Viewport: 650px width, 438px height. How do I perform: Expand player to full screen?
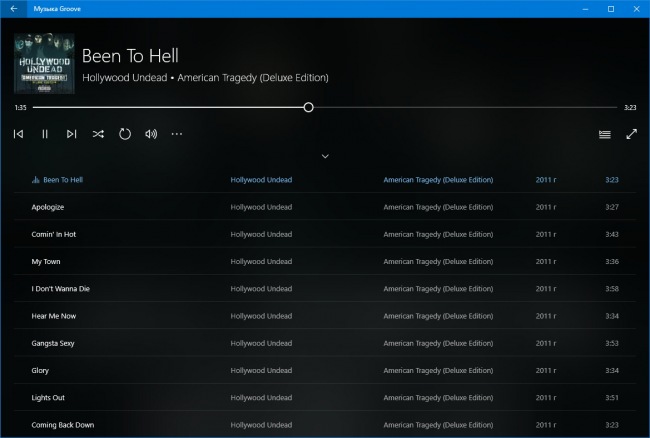631,134
